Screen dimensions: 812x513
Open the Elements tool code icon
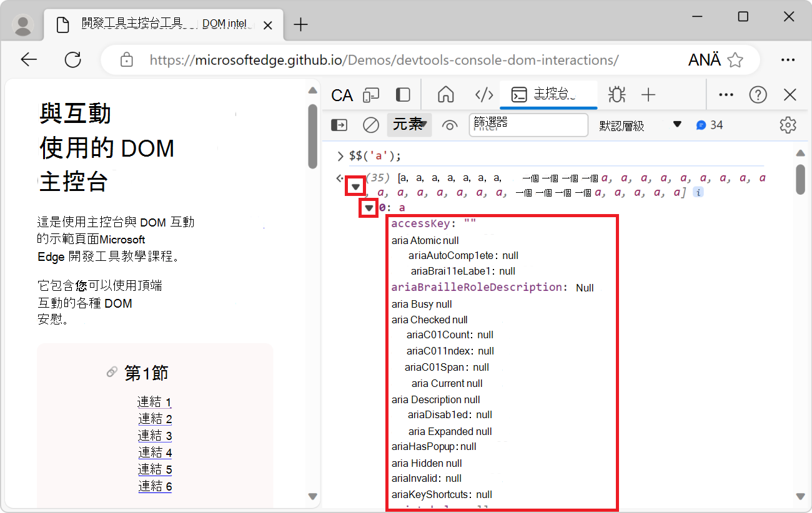click(x=484, y=95)
